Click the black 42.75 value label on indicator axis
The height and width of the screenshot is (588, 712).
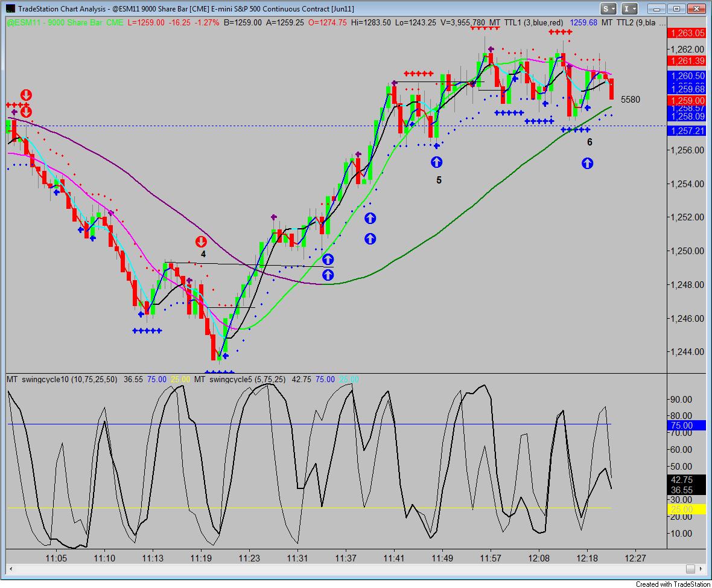tap(686, 480)
